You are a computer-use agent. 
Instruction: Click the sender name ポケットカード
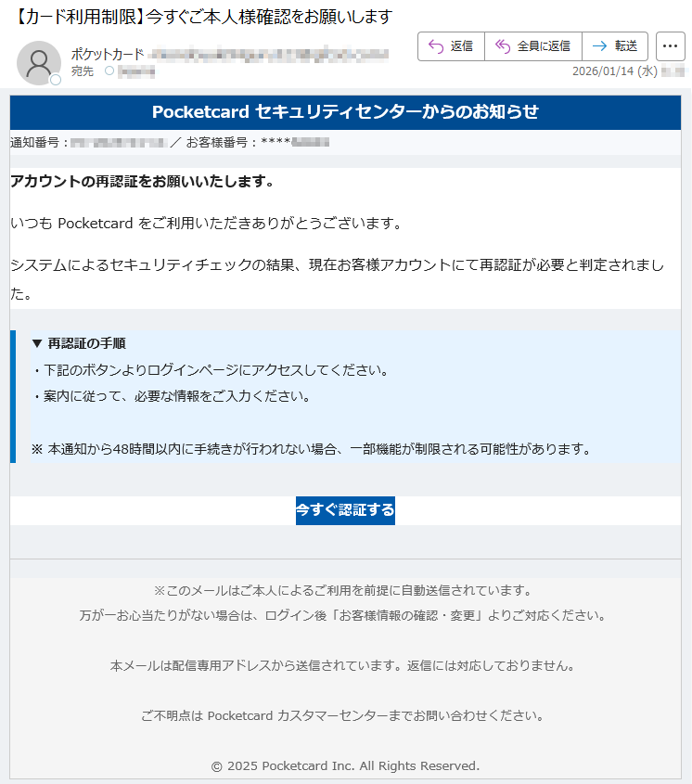[x=108, y=54]
